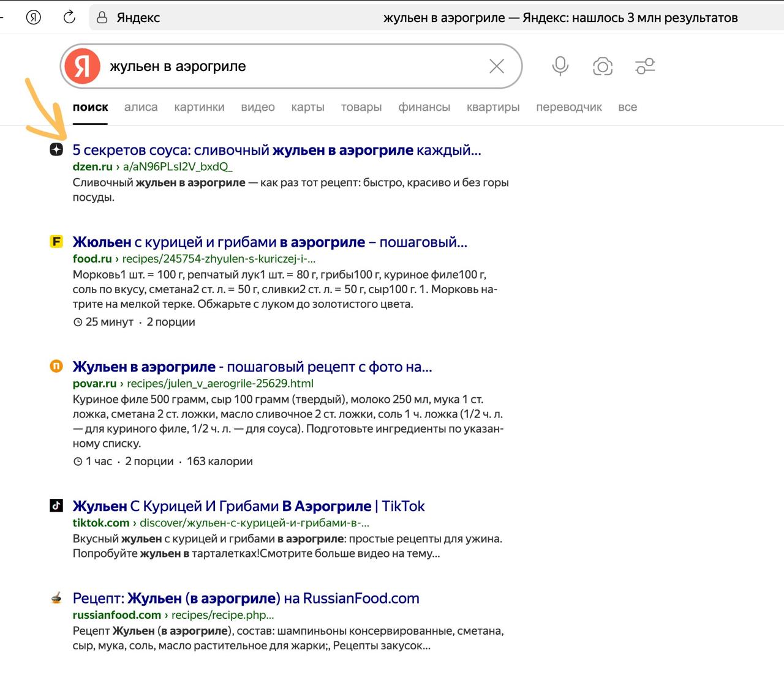Click the Яндекс site name in address bar
The width and height of the screenshot is (784, 680).
138,18
